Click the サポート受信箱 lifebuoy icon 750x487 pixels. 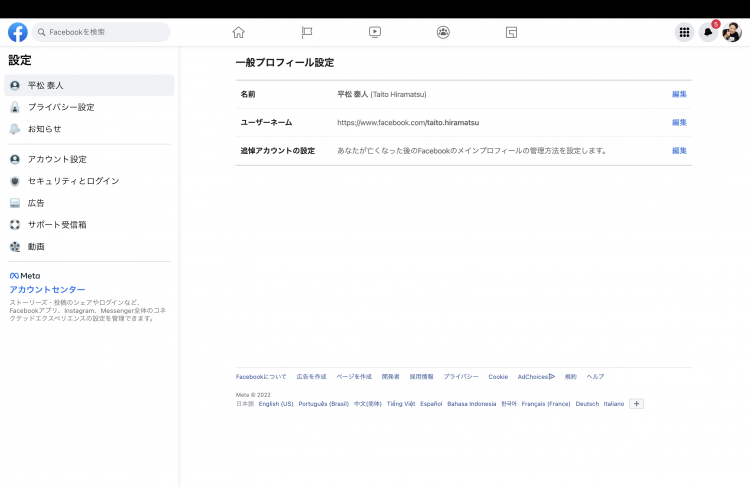point(15,224)
